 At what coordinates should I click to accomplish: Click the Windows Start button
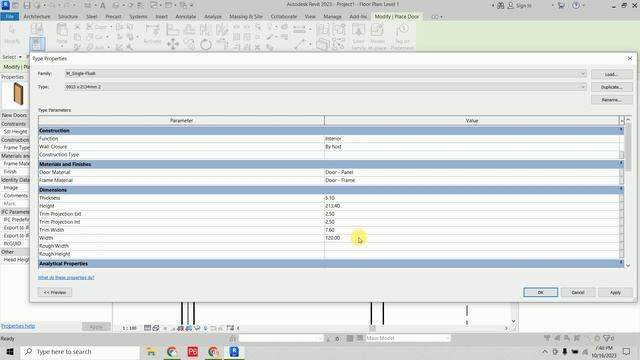(9, 351)
